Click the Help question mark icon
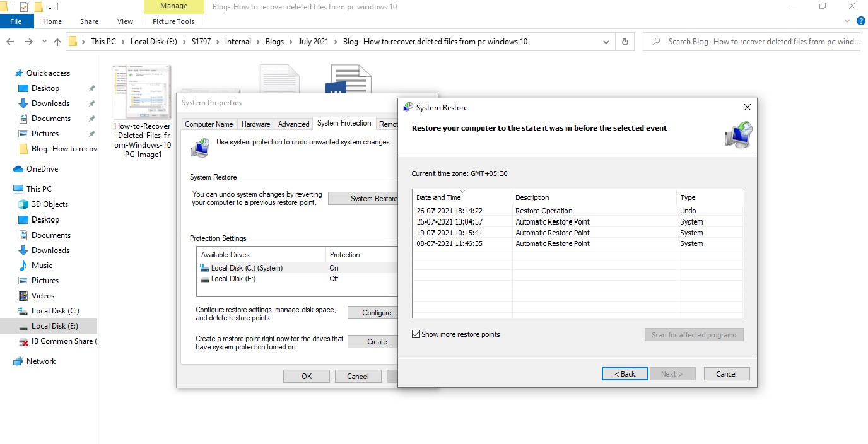Viewport: 868px width, 444px height. pos(860,21)
